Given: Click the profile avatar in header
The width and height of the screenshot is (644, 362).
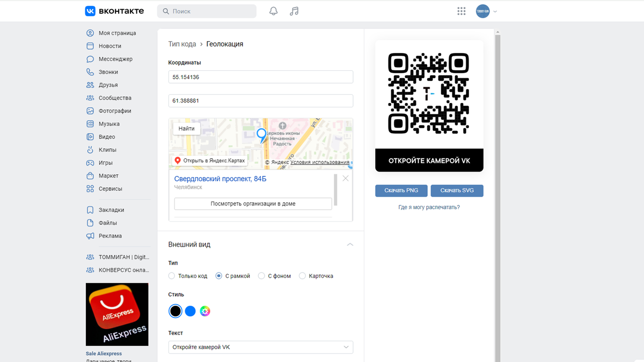Looking at the screenshot, I should coord(482,11).
